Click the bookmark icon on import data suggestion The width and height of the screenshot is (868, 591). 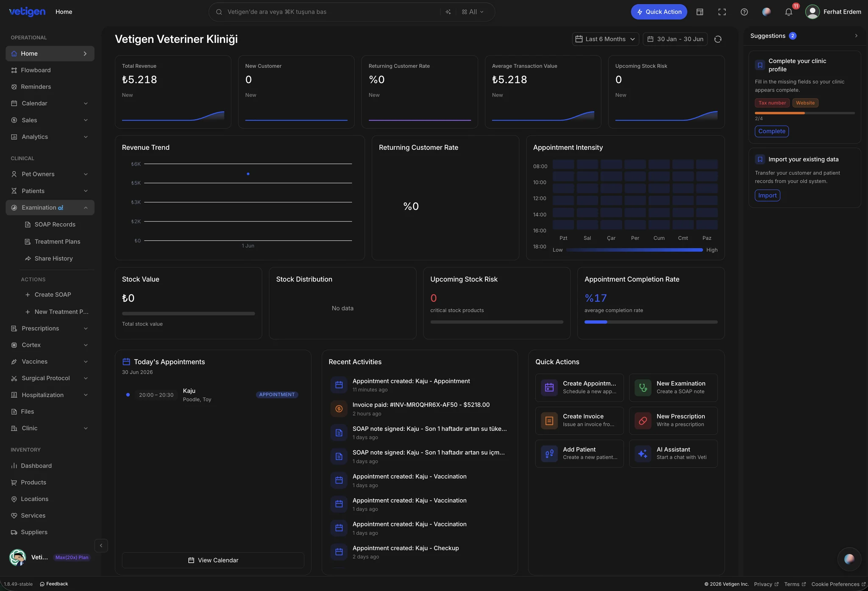[760, 159]
